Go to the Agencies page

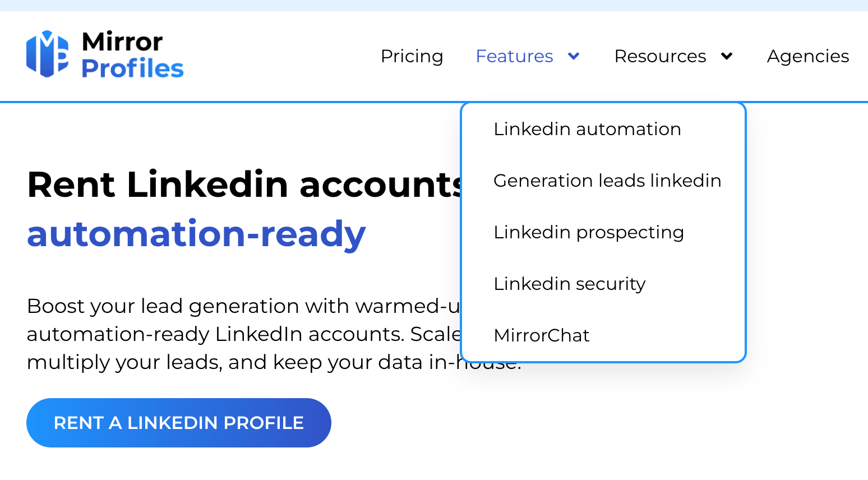tap(807, 56)
